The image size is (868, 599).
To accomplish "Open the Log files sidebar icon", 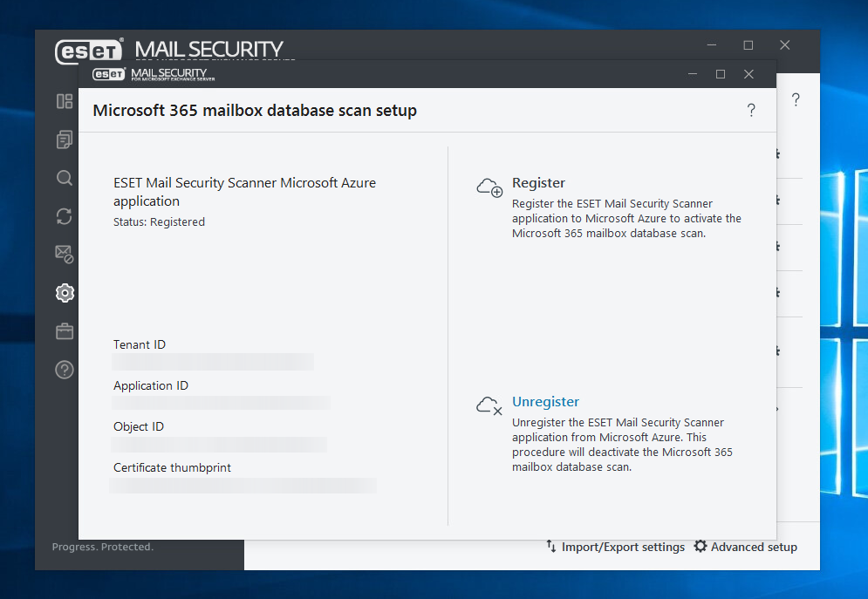I will 65,140.
